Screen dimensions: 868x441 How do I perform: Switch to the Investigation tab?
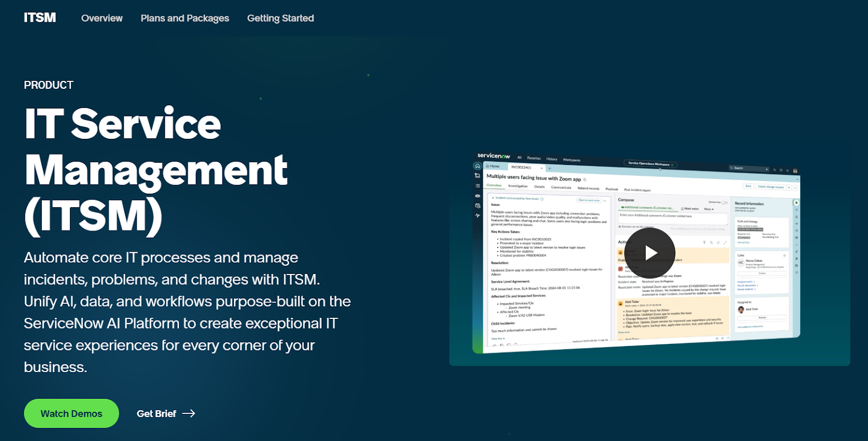518,186
